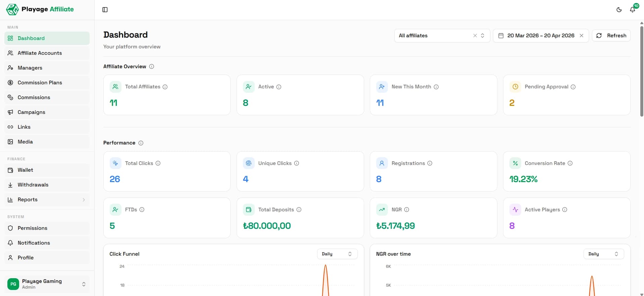Image resolution: width=644 pixels, height=296 pixels.
Task: Click the Active Players pulse icon
Action: point(515,210)
